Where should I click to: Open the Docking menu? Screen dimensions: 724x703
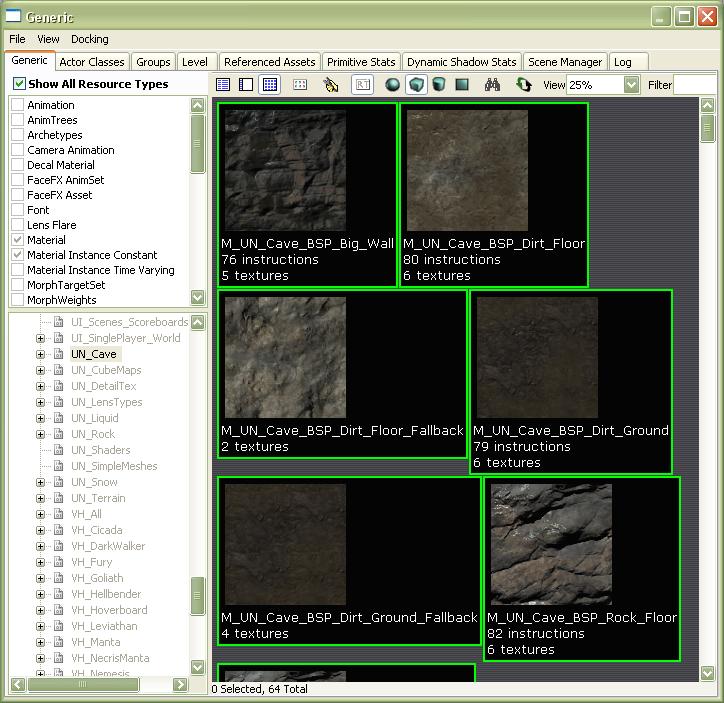click(89, 39)
